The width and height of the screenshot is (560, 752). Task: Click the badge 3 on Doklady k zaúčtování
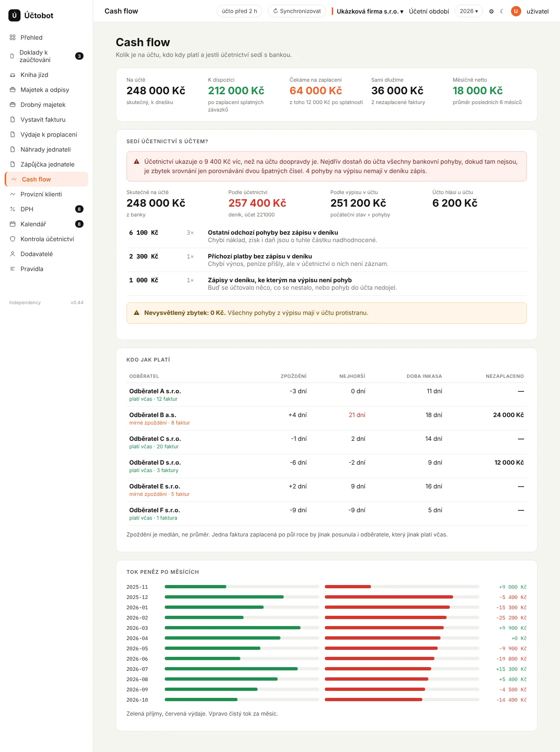[79, 56]
